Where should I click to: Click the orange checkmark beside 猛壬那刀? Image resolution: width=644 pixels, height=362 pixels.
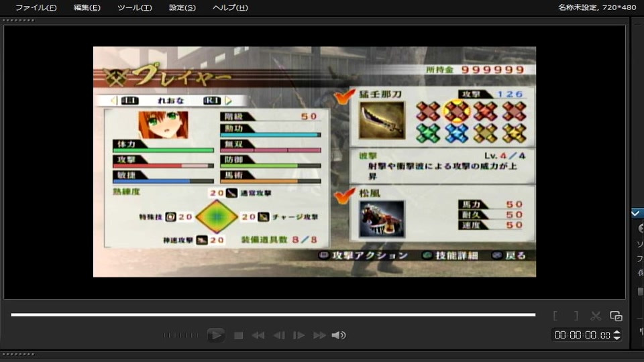tap(343, 96)
